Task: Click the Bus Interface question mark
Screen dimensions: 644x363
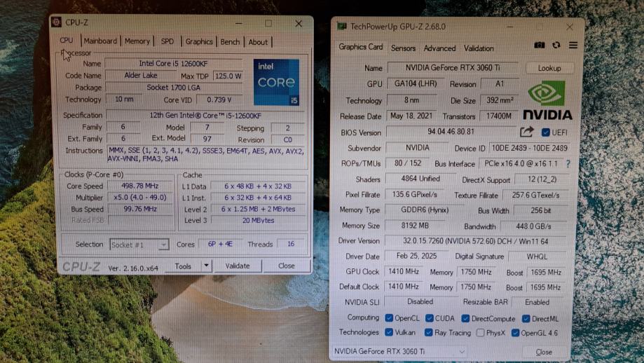Action: pyautogui.click(x=568, y=164)
